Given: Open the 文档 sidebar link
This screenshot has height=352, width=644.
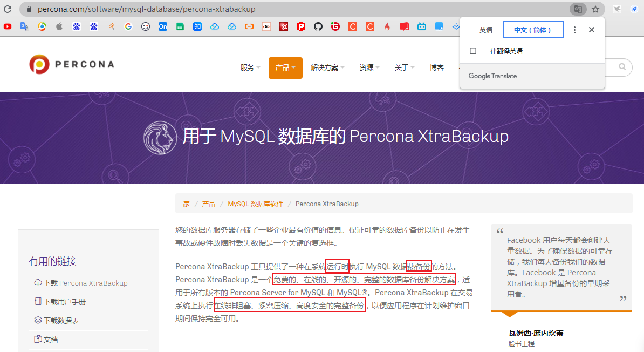Looking at the screenshot, I should tap(46, 340).
